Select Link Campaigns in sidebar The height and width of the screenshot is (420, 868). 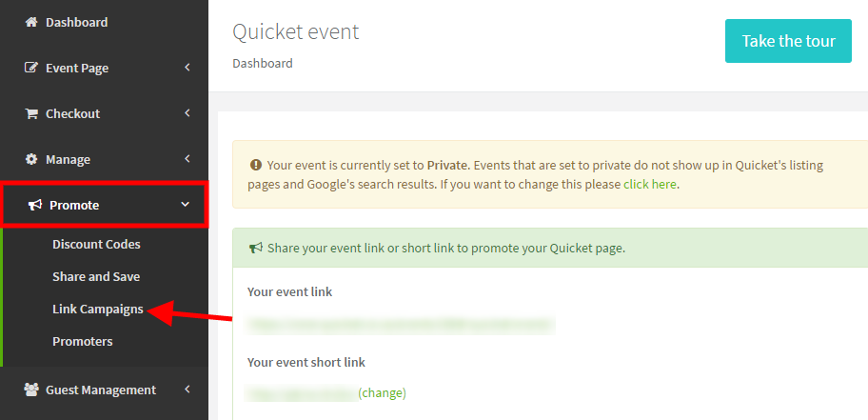coord(97,310)
